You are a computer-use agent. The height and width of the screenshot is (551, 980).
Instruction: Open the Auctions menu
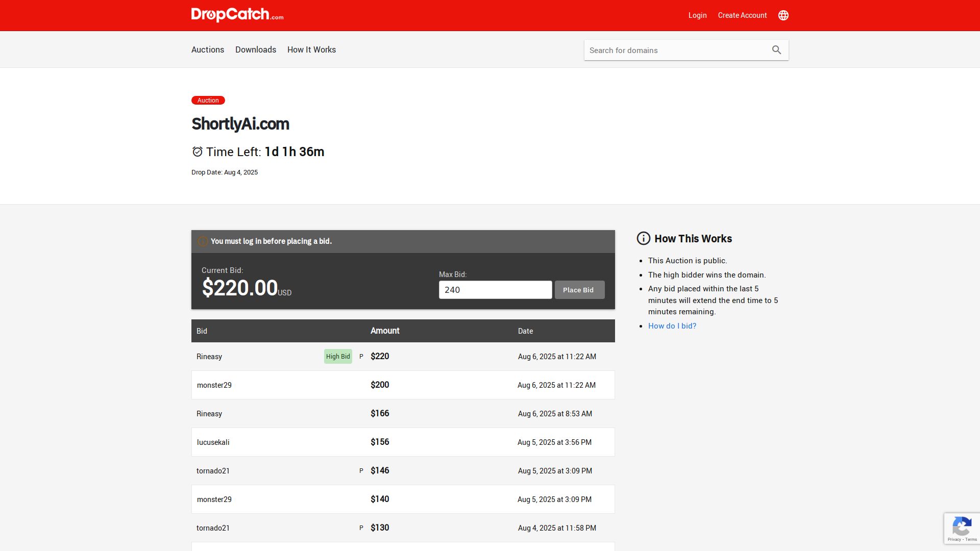(207, 49)
